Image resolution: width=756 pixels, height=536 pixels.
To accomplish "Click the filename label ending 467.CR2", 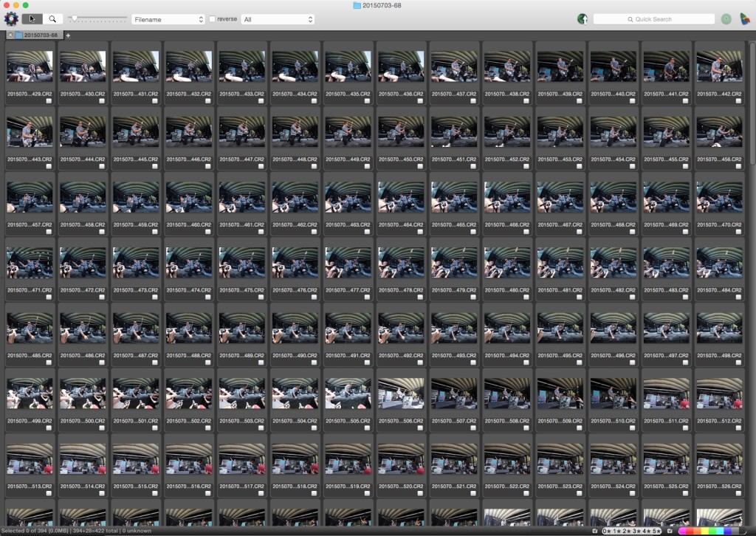I will [560, 224].
